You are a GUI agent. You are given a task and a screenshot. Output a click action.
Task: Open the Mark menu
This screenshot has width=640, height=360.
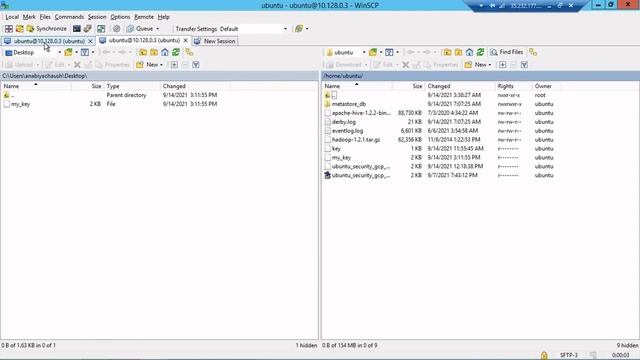29,17
